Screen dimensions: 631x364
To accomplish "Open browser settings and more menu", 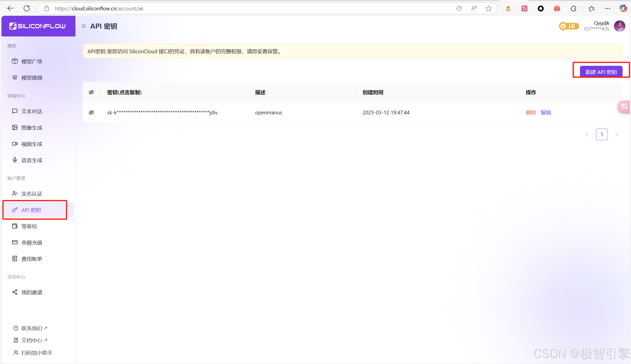I will point(608,8).
